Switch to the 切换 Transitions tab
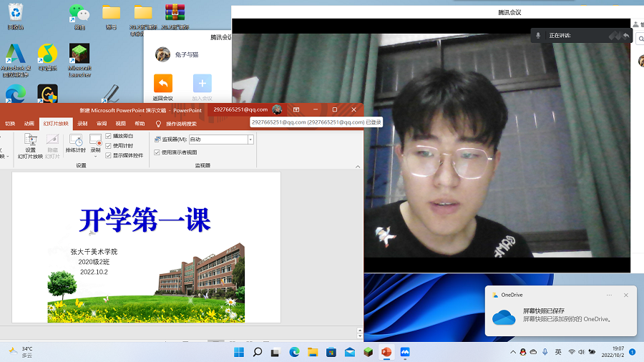The image size is (644, 362). [10, 124]
